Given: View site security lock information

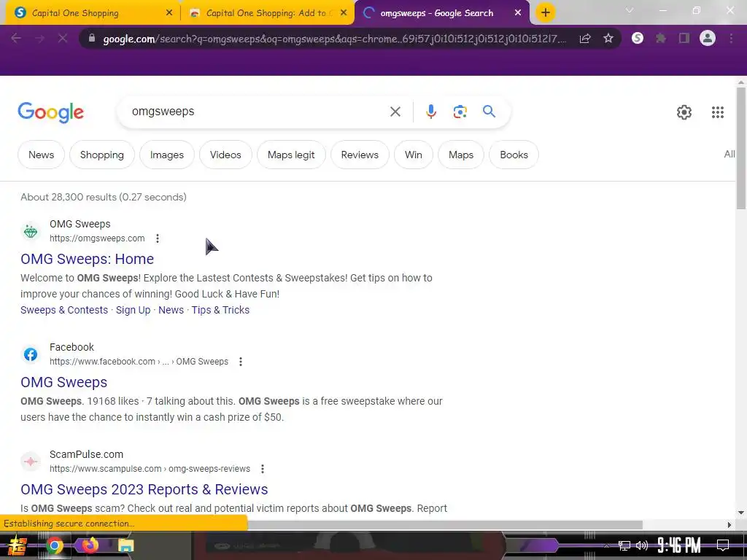Looking at the screenshot, I should click(92, 38).
